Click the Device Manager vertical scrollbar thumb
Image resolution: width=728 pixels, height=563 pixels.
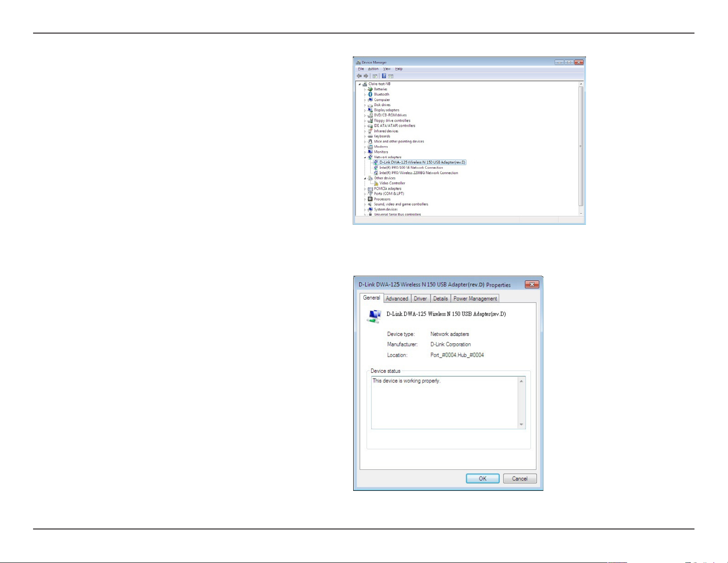pyautogui.click(x=581, y=146)
